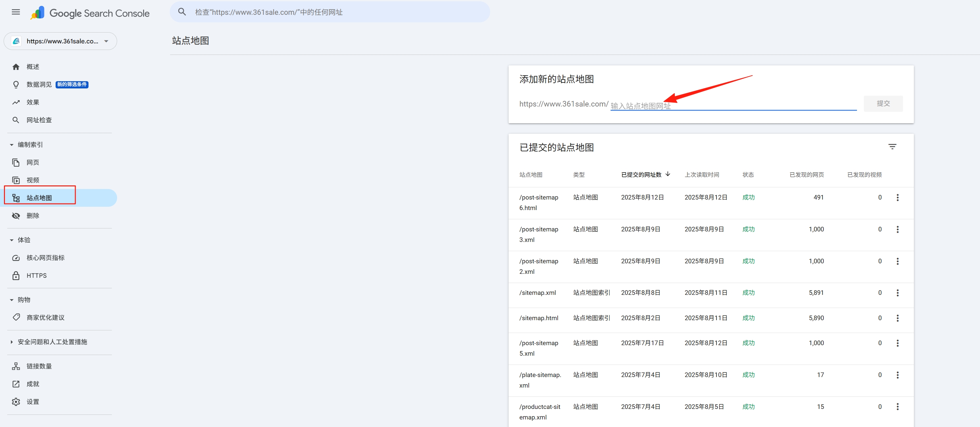
Task: Open three-dot menu for /sitemap.xml row
Action: pyautogui.click(x=897, y=293)
